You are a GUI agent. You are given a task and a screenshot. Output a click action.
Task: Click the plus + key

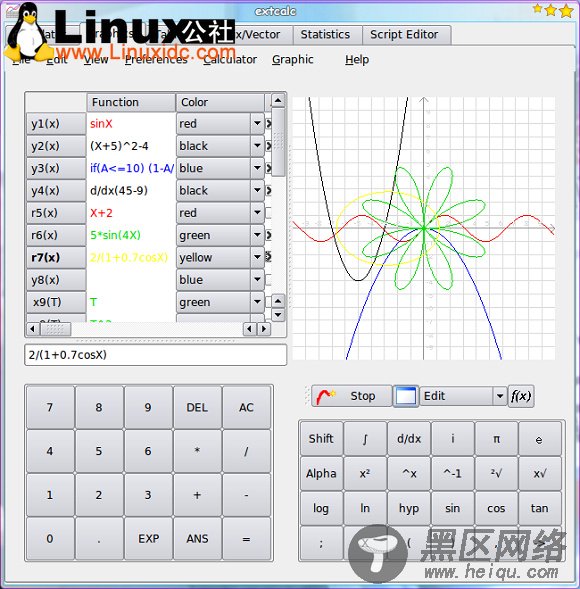click(x=197, y=495)
